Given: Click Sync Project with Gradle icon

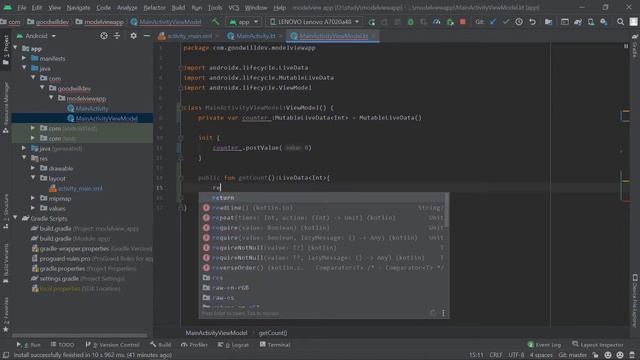Looking at the screenshot, I should [578, 22].
